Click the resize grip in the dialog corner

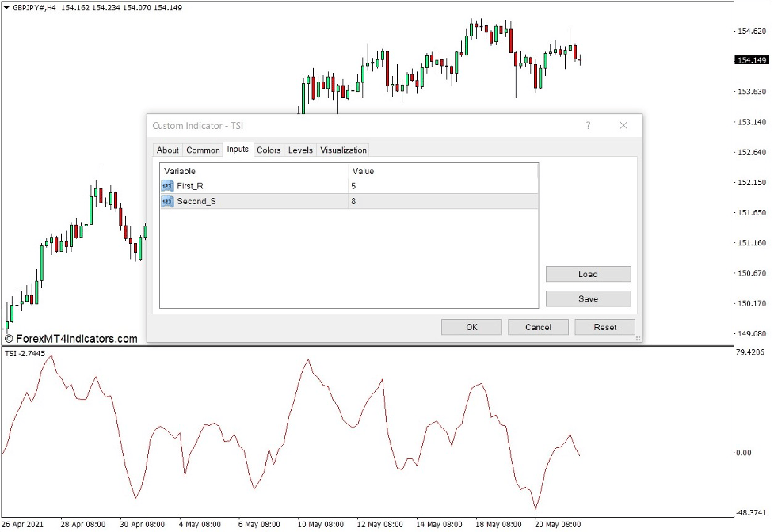click(638, 339)
